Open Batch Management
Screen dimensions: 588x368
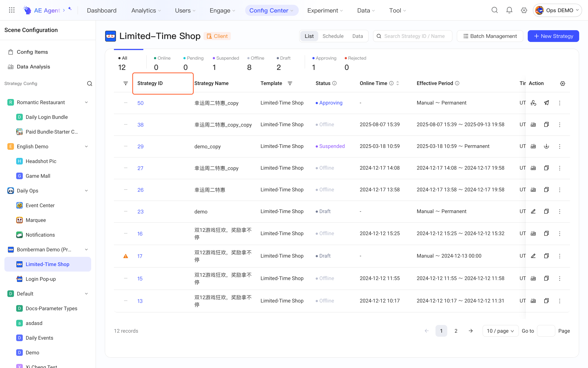[x=490, y=36]
